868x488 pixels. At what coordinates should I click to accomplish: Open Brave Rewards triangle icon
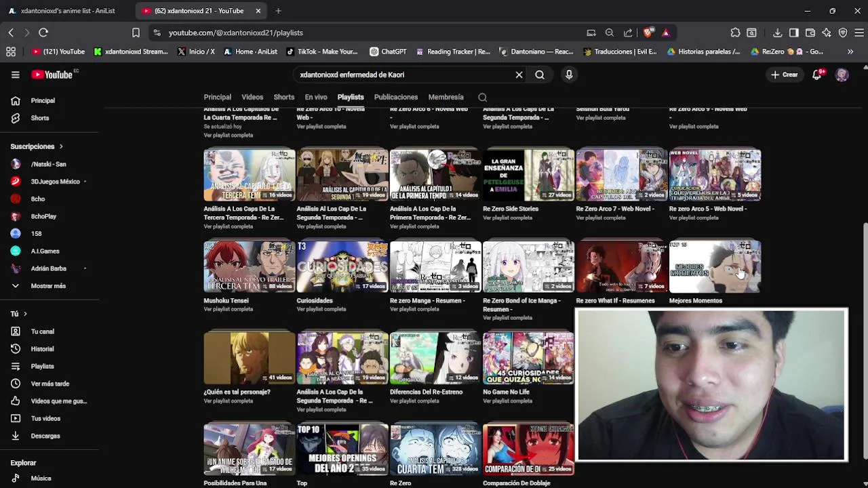[x=666, y=33]
